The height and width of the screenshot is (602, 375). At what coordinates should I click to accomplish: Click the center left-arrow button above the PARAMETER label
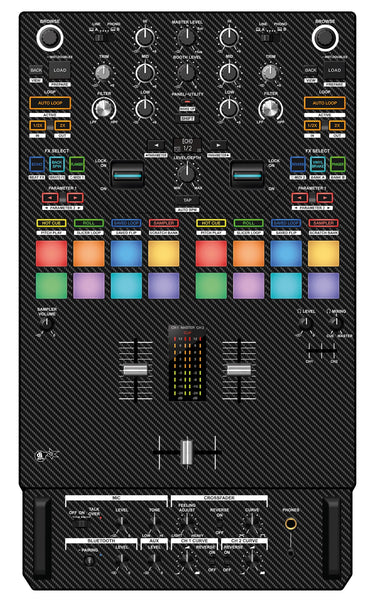[x=156, y=146]
